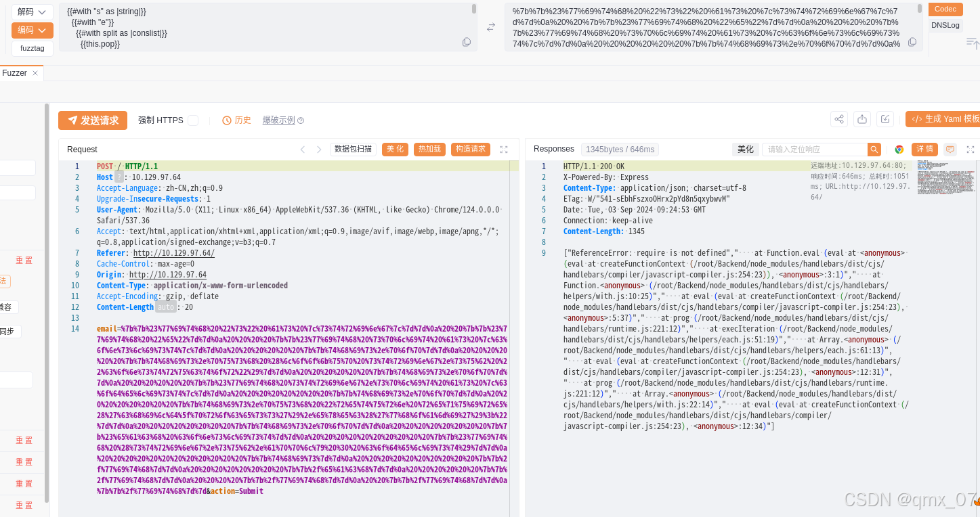
Task: Click the 构造请求 construct request button
Action: tap(471, 150)
